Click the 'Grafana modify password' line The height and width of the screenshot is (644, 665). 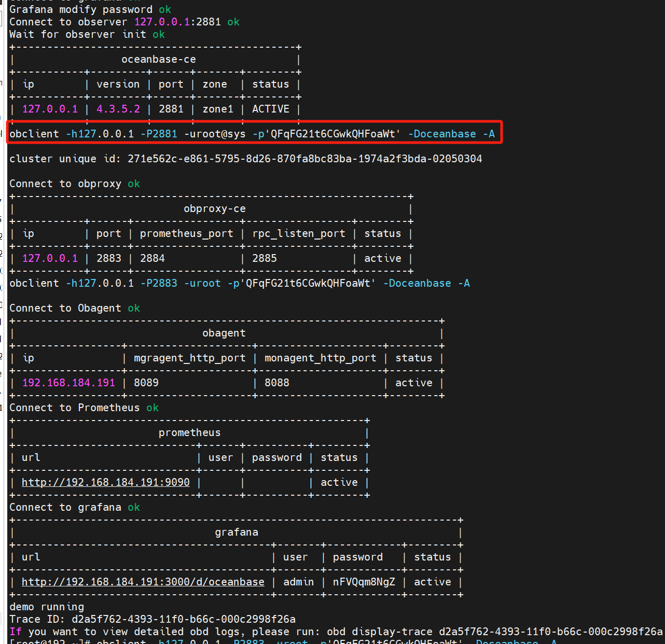point(90,9)
